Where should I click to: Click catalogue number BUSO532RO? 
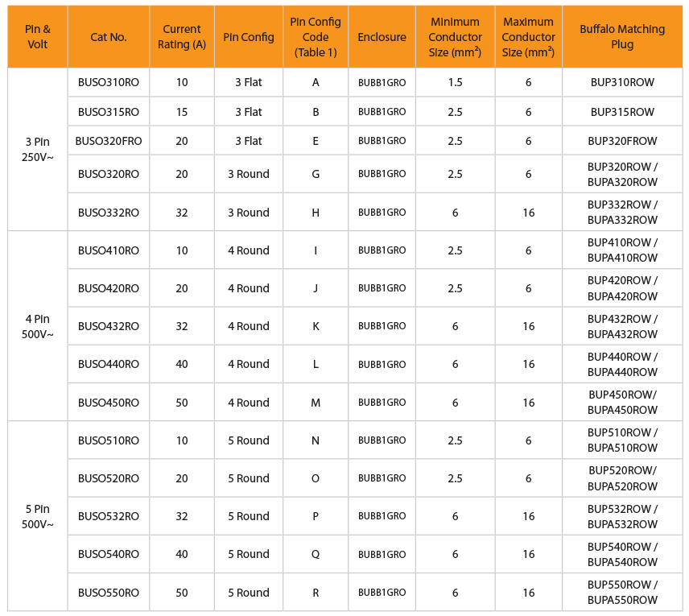tap(109, 516)
